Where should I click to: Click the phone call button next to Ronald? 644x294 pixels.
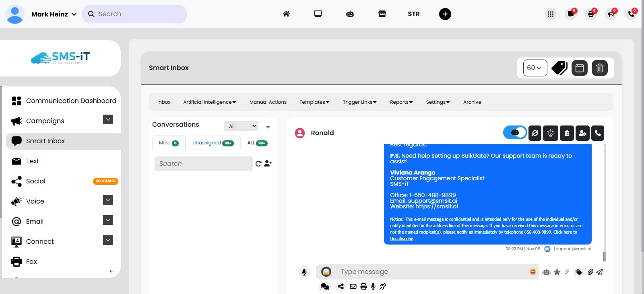coord(598,133)
